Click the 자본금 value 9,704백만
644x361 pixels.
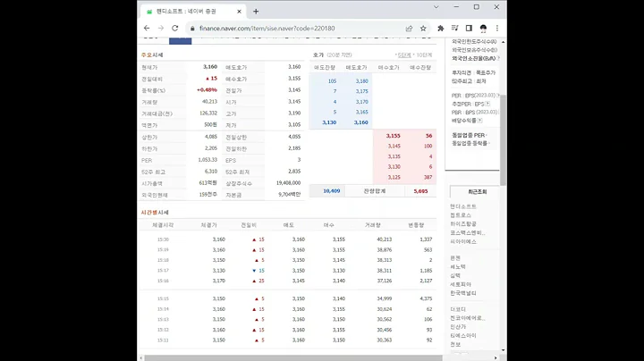[x=289, y=195]
